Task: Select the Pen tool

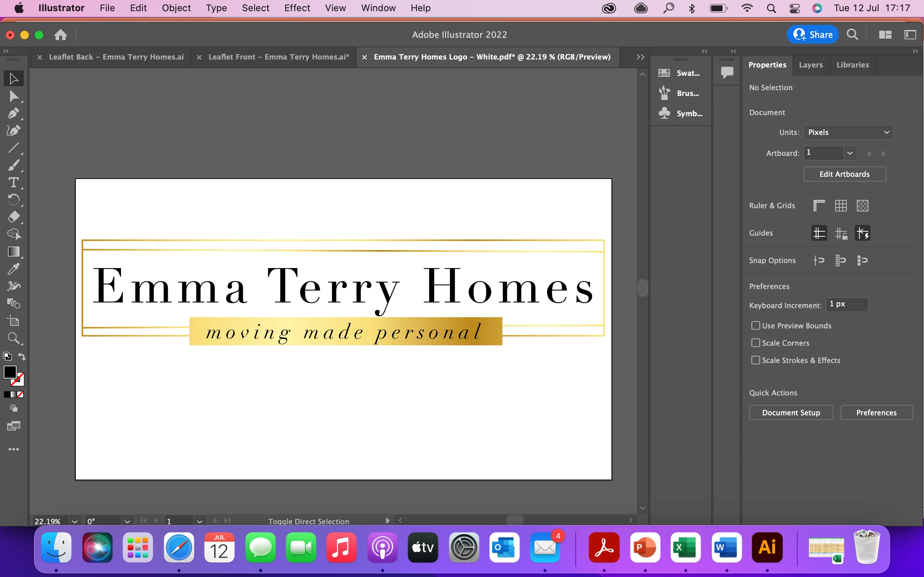Action: 13,113
